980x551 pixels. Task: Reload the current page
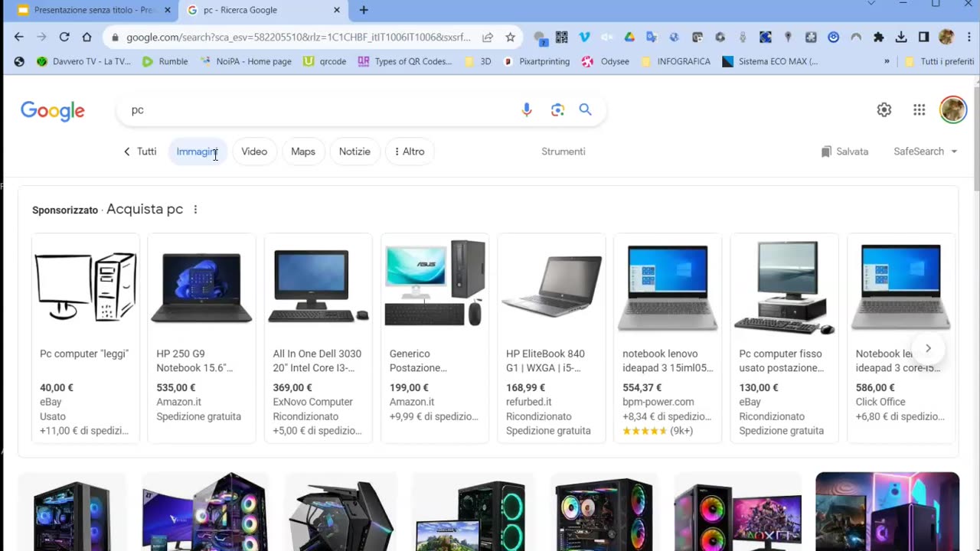point(64,37)
